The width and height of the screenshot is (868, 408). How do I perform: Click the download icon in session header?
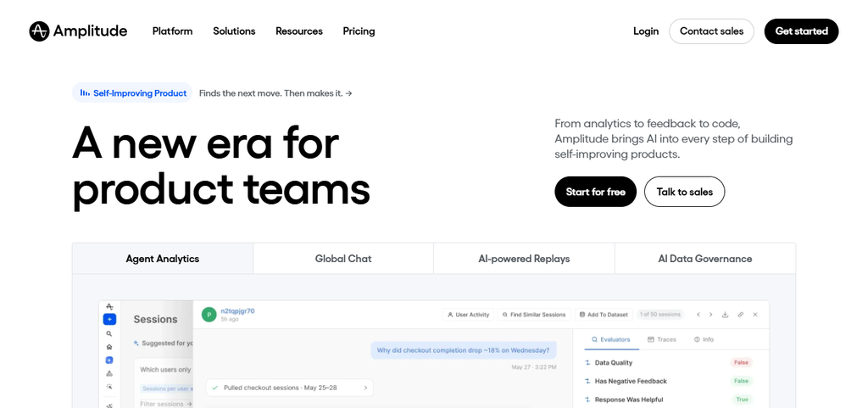pyautogui.click(x=726, y=315)
